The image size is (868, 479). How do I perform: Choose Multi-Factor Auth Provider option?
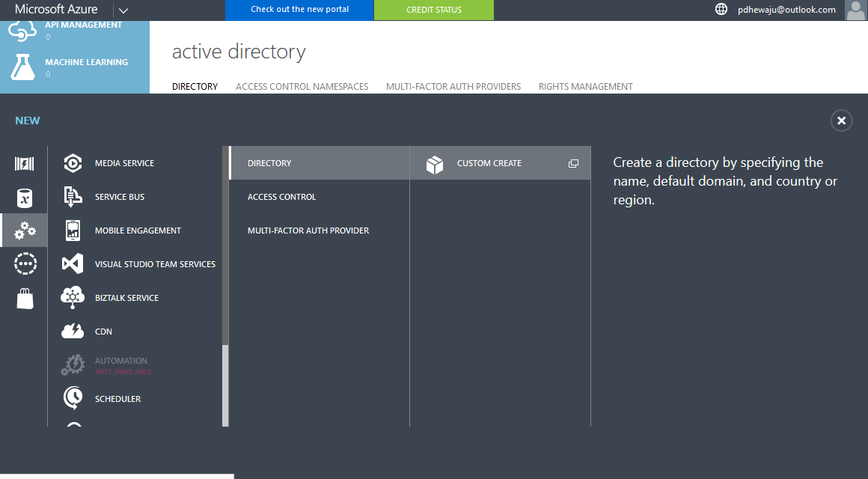tap(320, 231)
